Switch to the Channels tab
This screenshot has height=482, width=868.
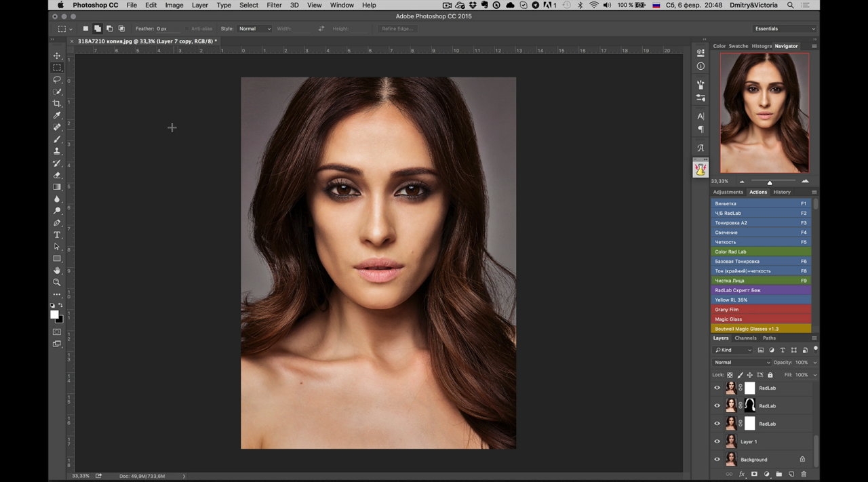[x=745, y=338]
